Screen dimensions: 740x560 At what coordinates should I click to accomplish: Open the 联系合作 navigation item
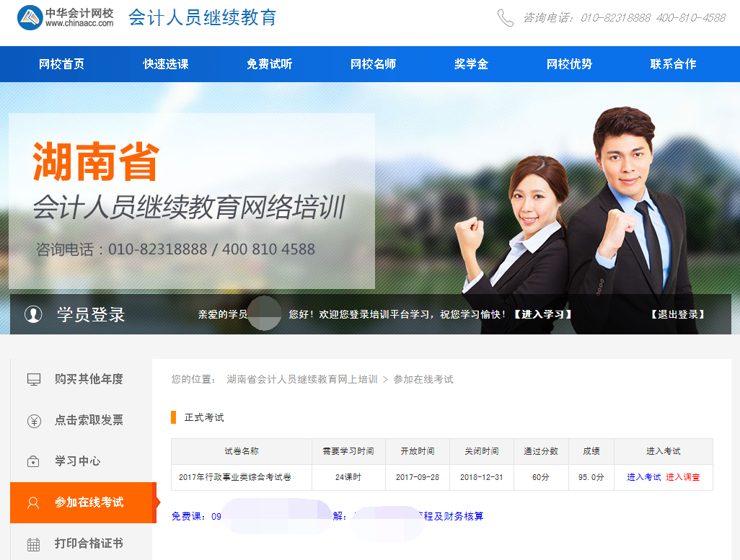coord(673,64)
